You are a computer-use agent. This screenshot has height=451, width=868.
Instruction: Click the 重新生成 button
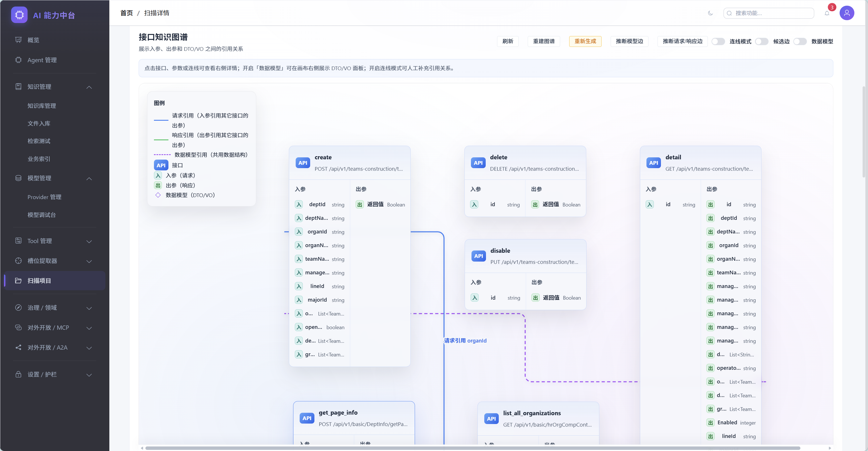pyautogui.click(x=585, y=41)
